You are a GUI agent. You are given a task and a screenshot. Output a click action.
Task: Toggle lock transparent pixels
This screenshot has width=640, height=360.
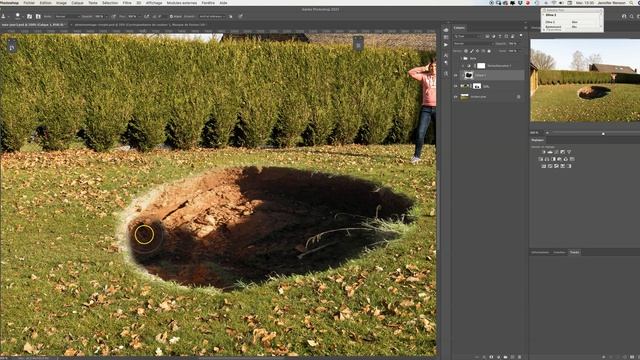466,51
